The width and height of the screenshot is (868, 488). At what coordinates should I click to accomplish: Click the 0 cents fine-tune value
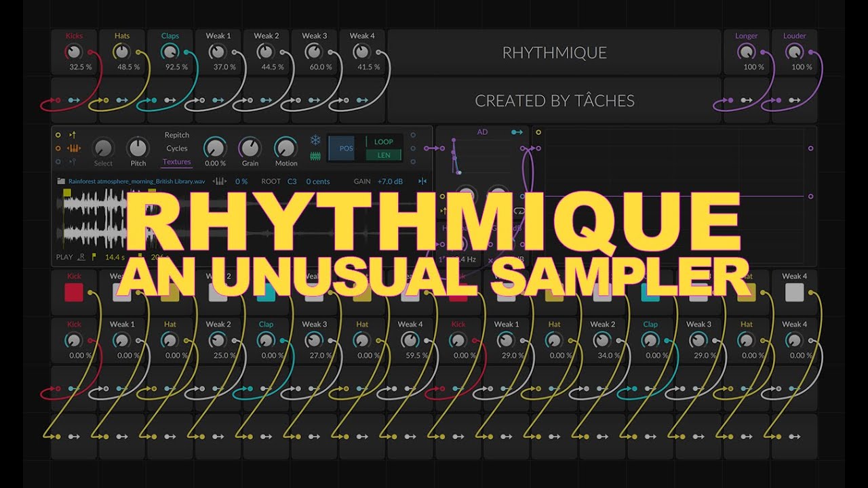tap(317, 182)
